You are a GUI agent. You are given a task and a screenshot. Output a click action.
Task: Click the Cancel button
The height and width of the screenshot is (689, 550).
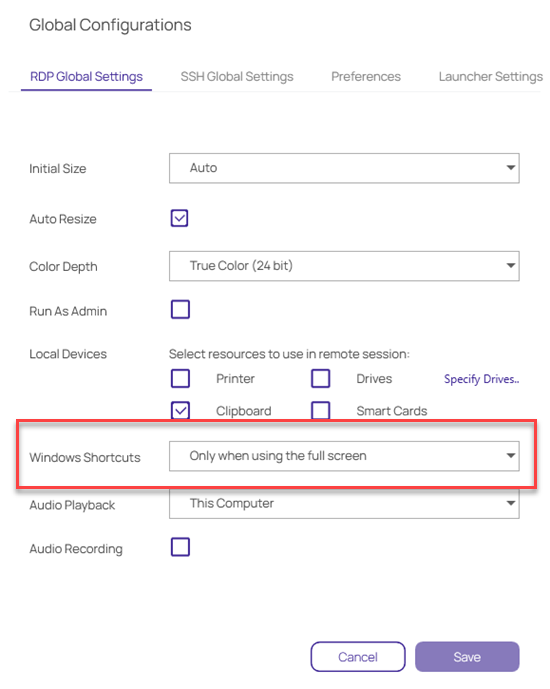pyautogui.click(x=358, y=657)
